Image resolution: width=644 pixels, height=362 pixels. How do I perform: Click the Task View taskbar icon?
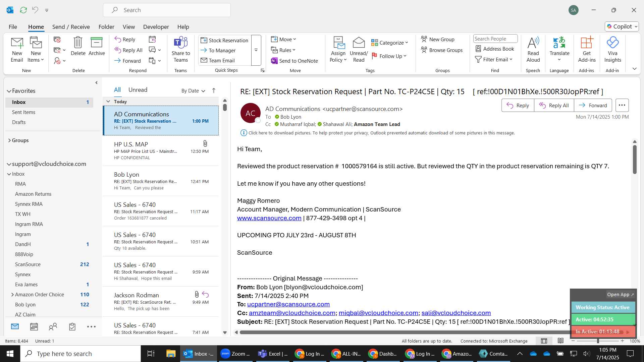click(151, 354)
